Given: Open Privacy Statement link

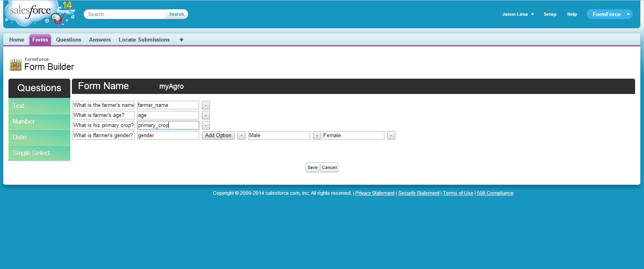Looking at the screenshot, I should (375, 193).
